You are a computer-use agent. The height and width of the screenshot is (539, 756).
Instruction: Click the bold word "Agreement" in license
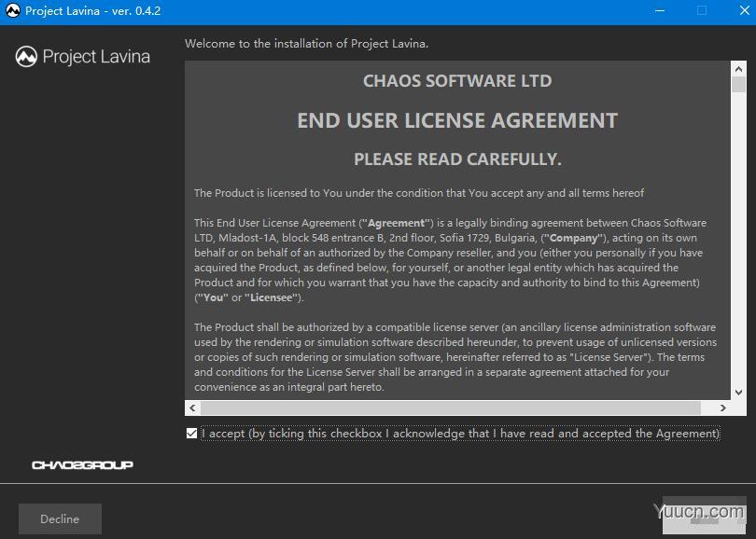(397, 223)
